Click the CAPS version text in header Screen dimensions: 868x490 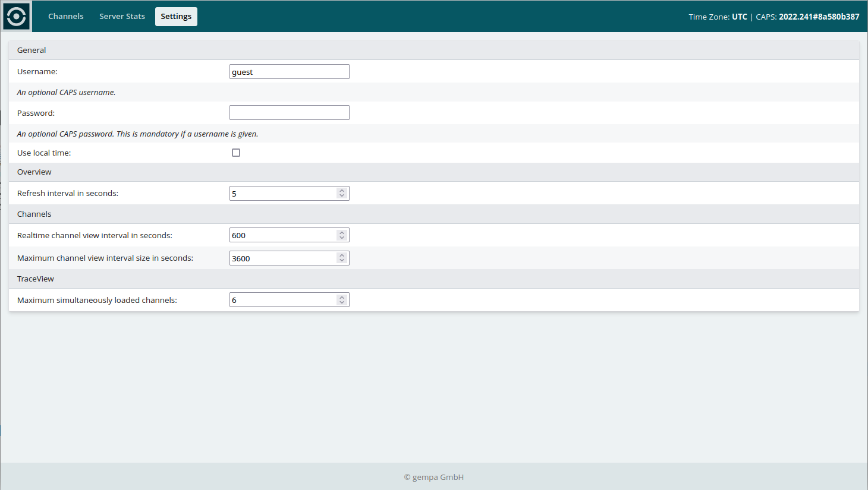(819, 17)
